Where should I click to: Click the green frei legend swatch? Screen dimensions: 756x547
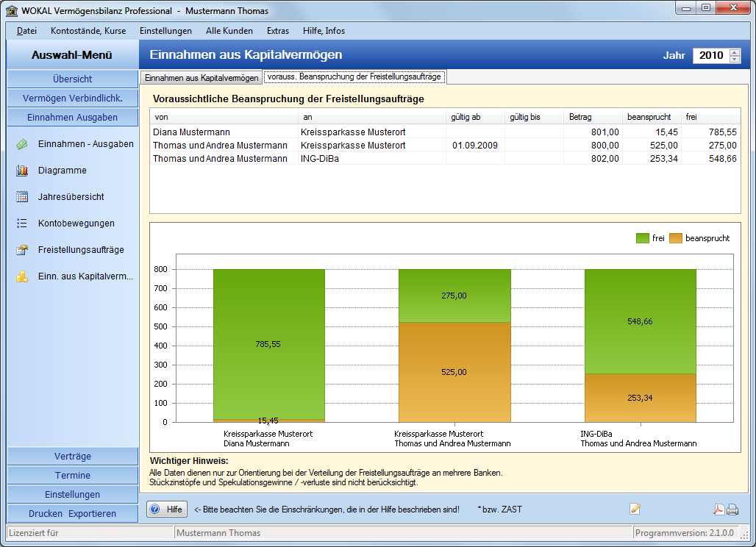[x=642, y=238]
